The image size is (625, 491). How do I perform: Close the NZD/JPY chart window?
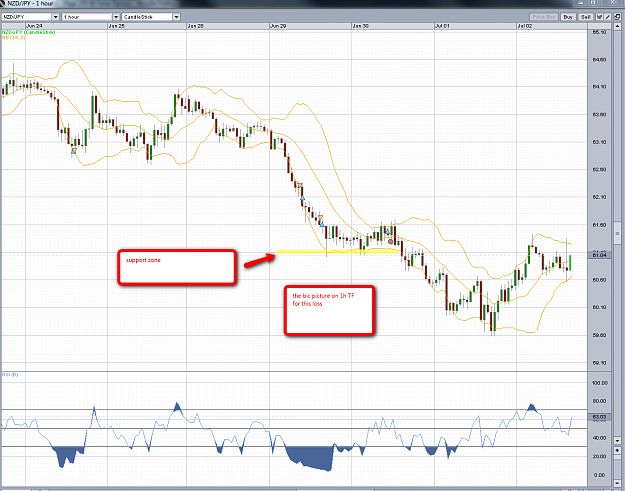coord(612,3)
